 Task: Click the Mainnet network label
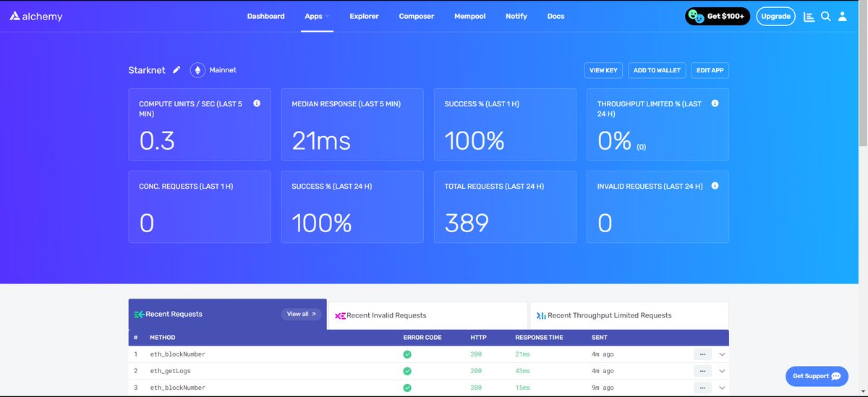pyautogui.click(x=223, y=70)
